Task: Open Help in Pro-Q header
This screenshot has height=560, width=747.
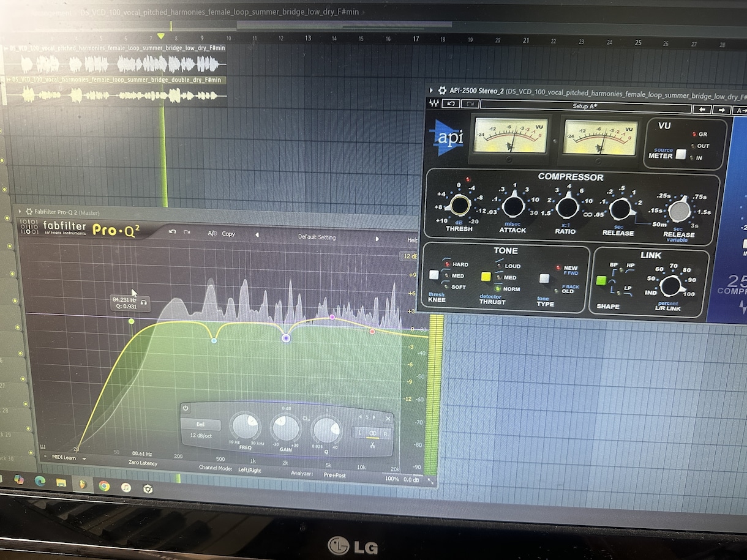Action: click(x=412, y=241)
